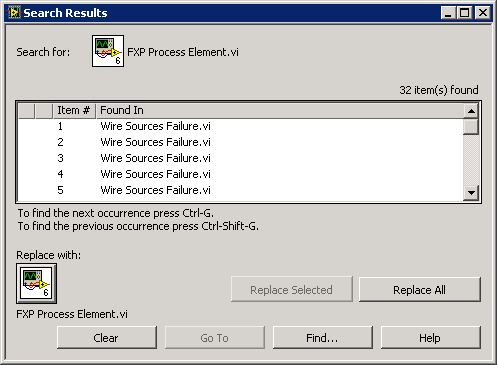This screenshot has width=497, height=365.
Task: Select item 5 Wire Sources Failure.vi
Action: 240,190
